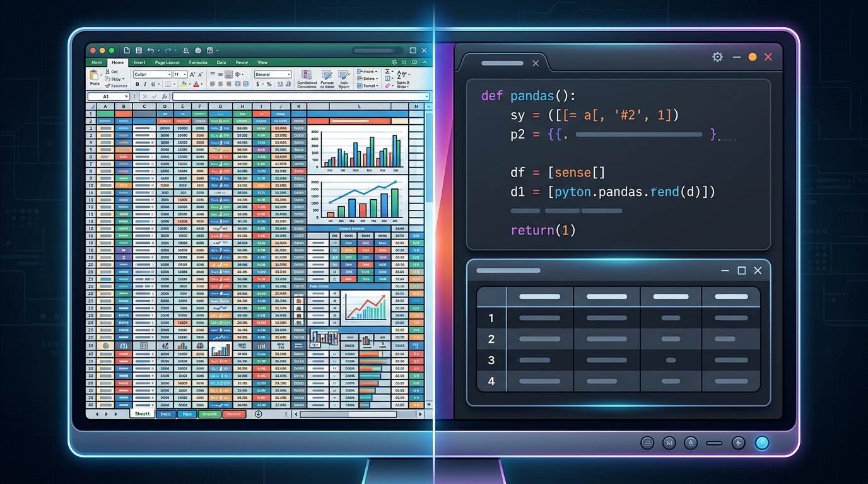868x484 pixels.
Task: Open the General number format dropdown
Action: click(x=273, y=74)
